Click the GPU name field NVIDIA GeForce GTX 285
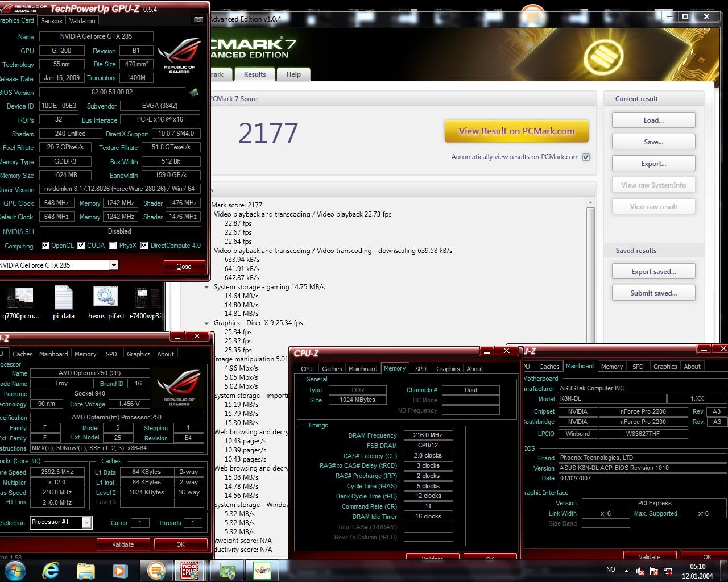Screen dimensions: 728x582 [x=96, y=36]
